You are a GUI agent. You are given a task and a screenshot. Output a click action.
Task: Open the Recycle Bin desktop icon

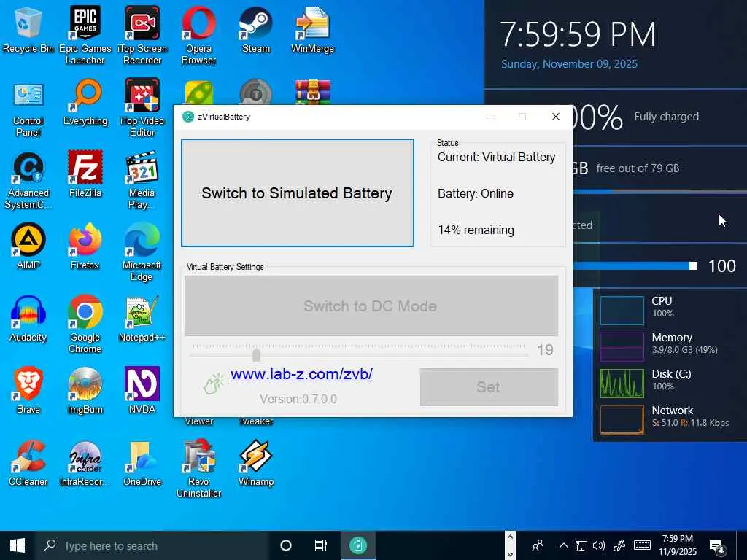[x=28, y=30]
